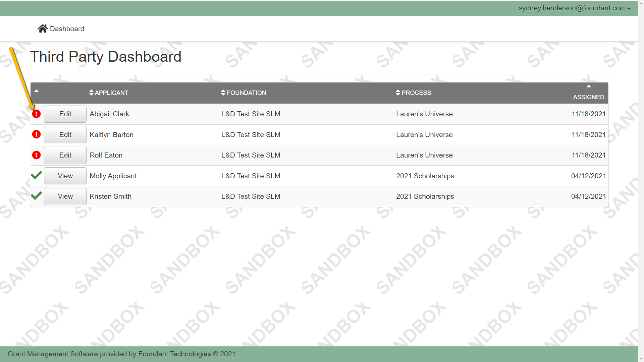The width and height of the screenshot is (644, 362).
Task: Click the sort arrow above ASSIGNED
Action: click(x=589, y=86)
